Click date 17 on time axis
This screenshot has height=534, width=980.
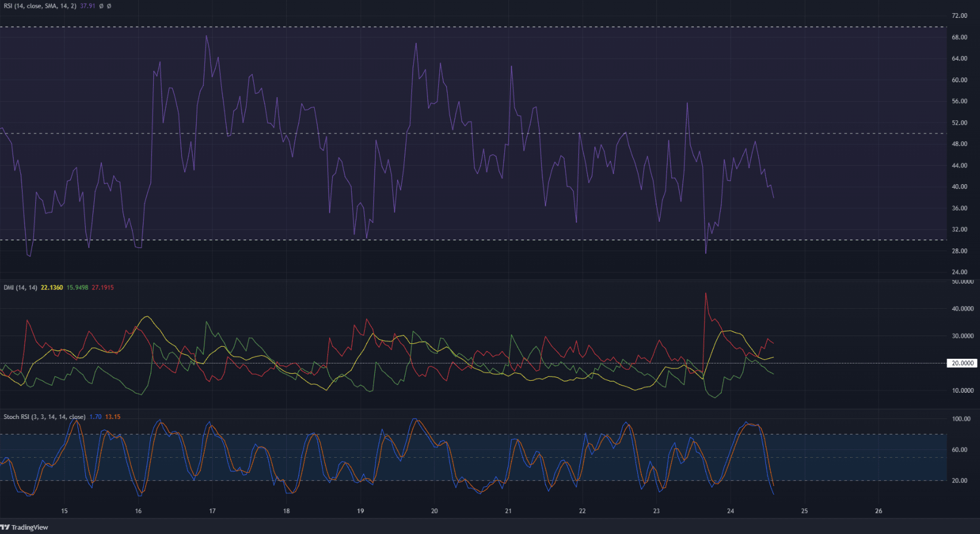[212, 511]
